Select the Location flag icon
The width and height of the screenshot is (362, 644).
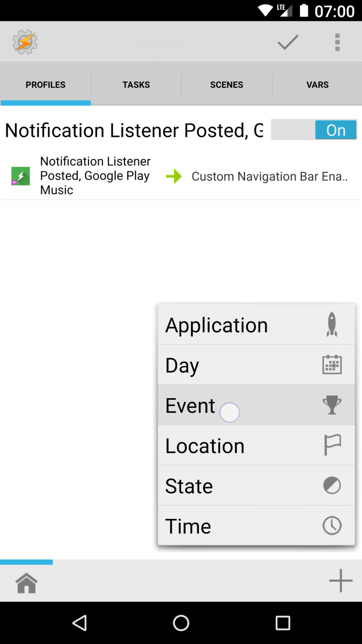pyautogui.click(x=331, y=445)
